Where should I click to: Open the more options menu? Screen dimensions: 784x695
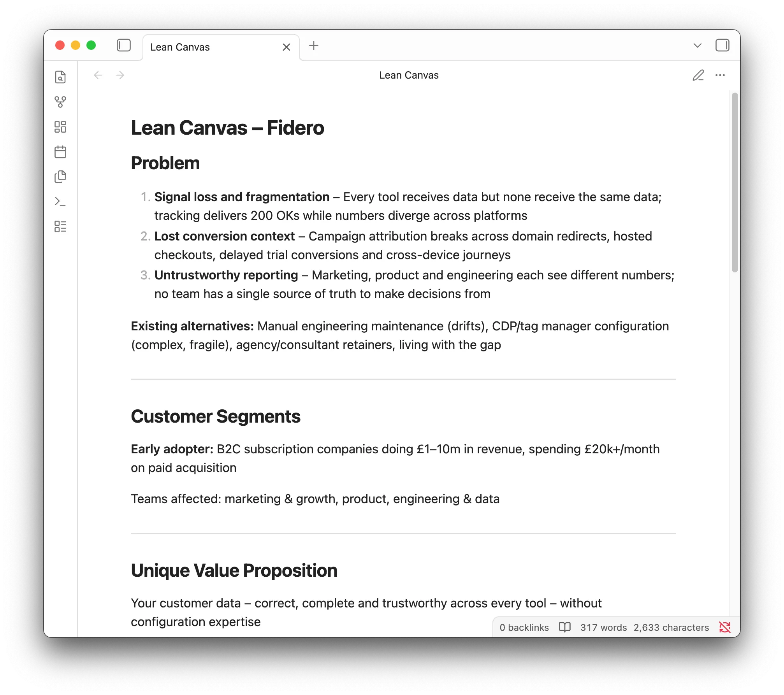click(x=721, y=75)
